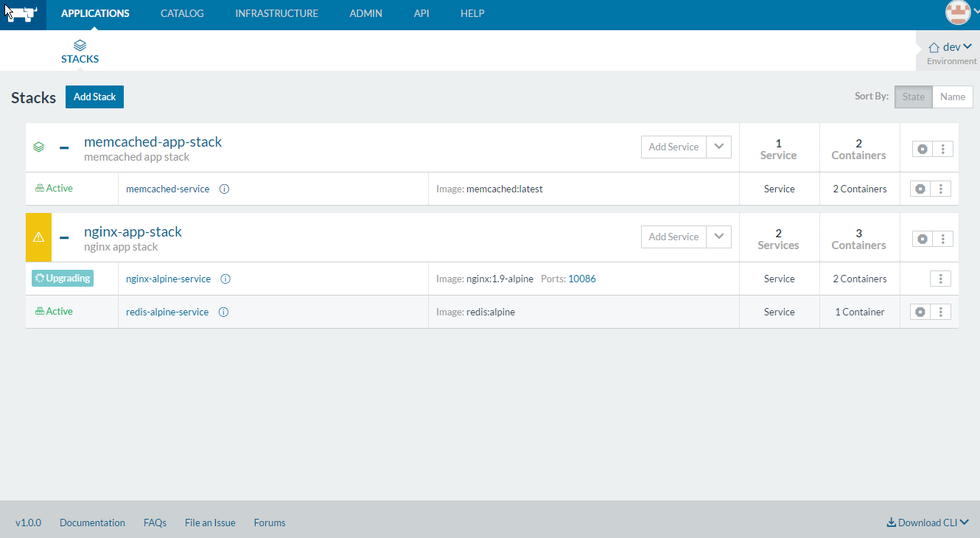The height and width of the screenshot is (538, 980).
Task: Collapse the nginx-app-stack section
Action: 64,237
